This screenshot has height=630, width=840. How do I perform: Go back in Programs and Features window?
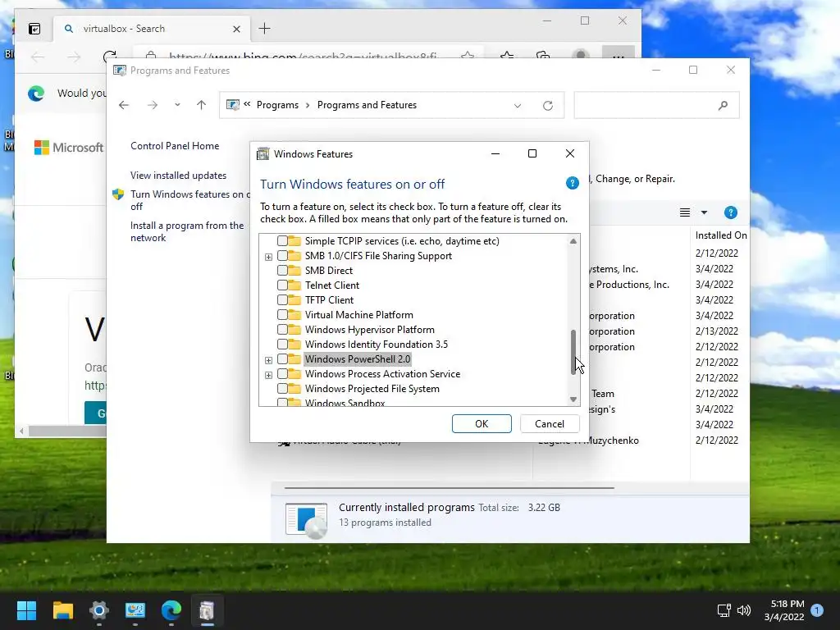point(124,105)
